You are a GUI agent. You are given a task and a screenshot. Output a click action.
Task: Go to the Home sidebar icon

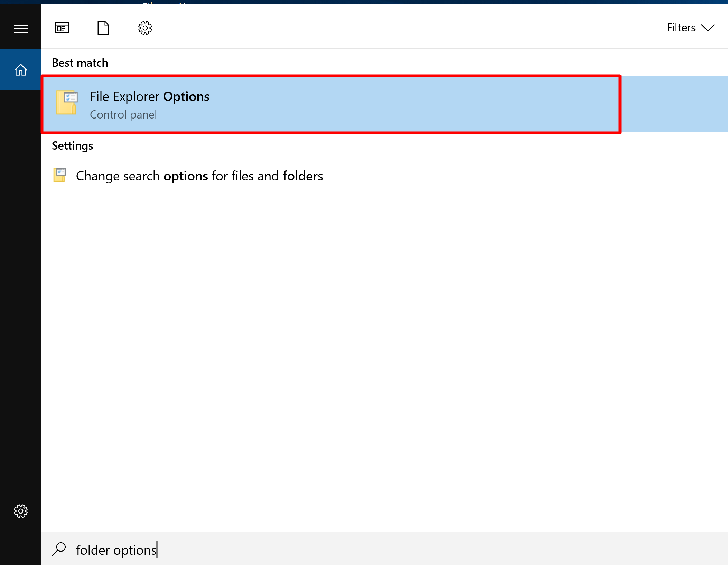click(21, 70)
